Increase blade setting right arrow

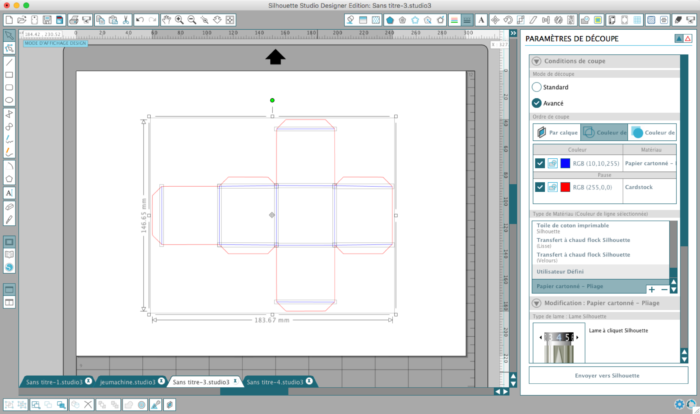(x=577, y=338)
